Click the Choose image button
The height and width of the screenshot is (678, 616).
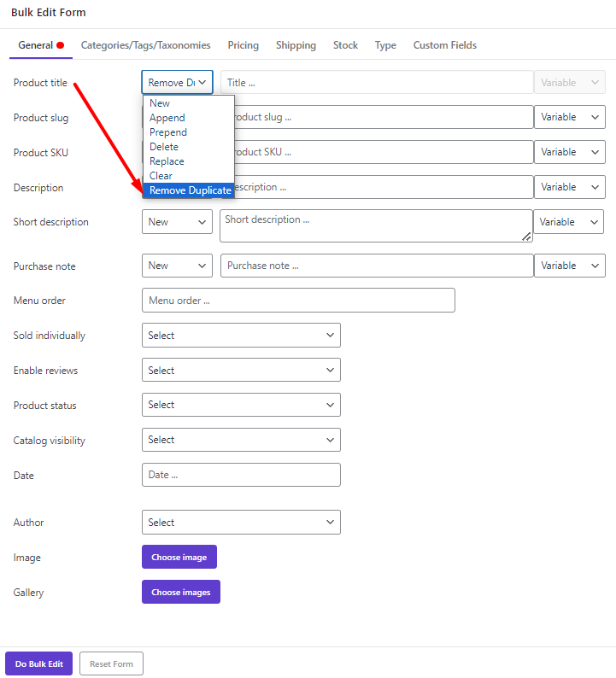(179, 557)
